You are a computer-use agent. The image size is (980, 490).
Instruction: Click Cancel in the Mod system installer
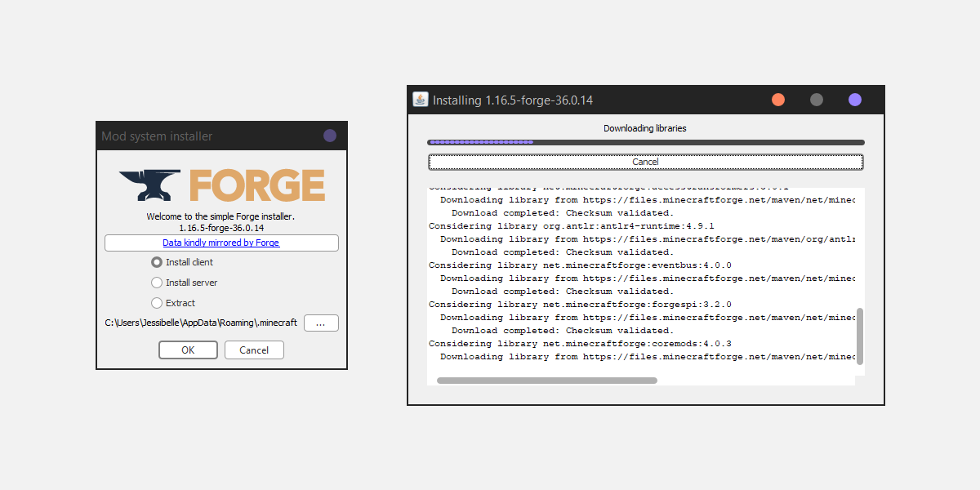[x=254, y=350]
